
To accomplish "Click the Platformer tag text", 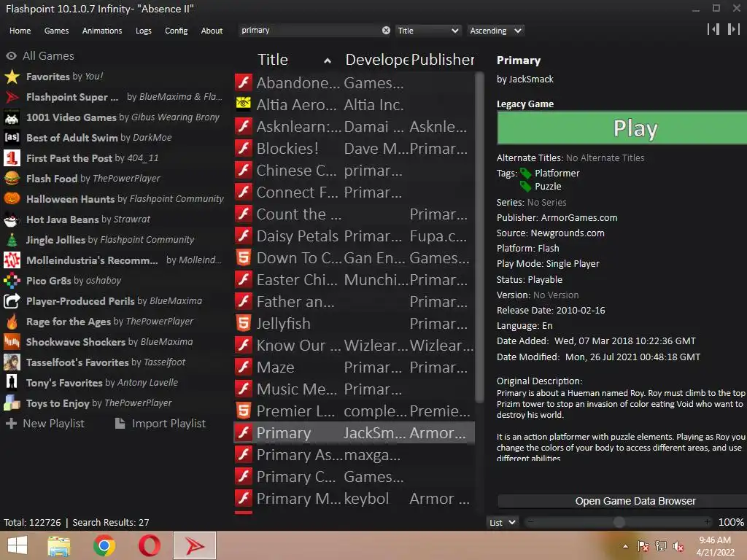I will click(x=557, y=174).
